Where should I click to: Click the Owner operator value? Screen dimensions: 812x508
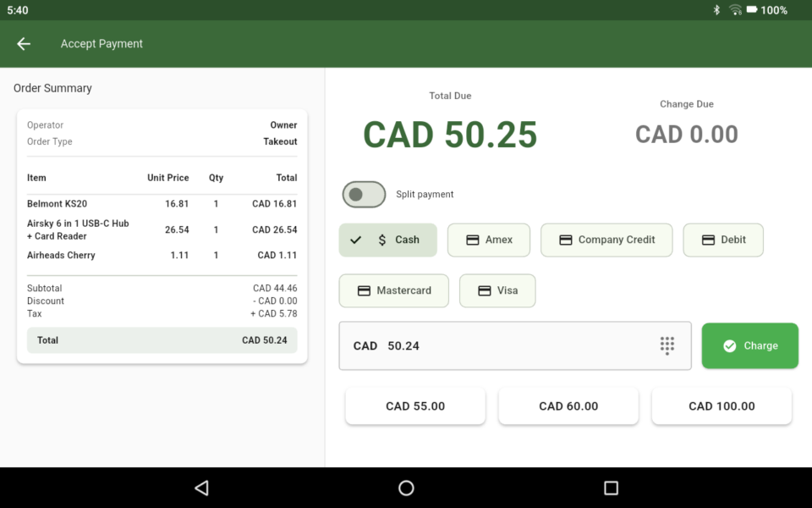pos(284,125)
